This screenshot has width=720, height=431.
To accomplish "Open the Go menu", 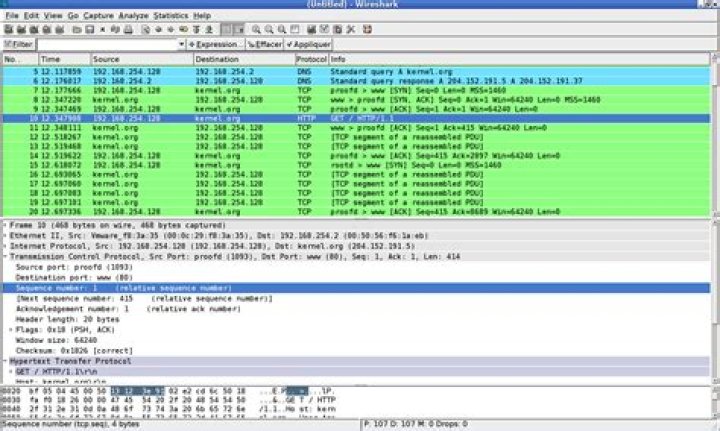I will coord(73,16).
